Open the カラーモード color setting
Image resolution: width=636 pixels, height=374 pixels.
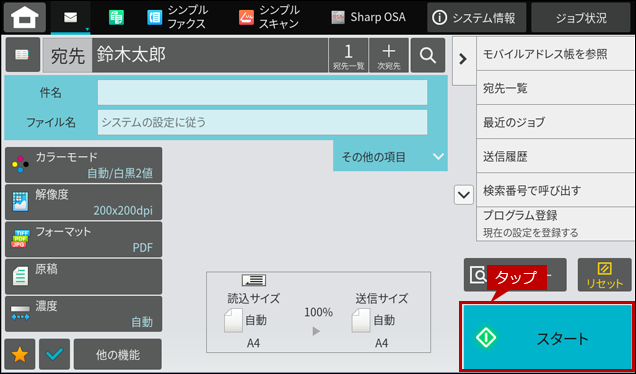(84, 165)
